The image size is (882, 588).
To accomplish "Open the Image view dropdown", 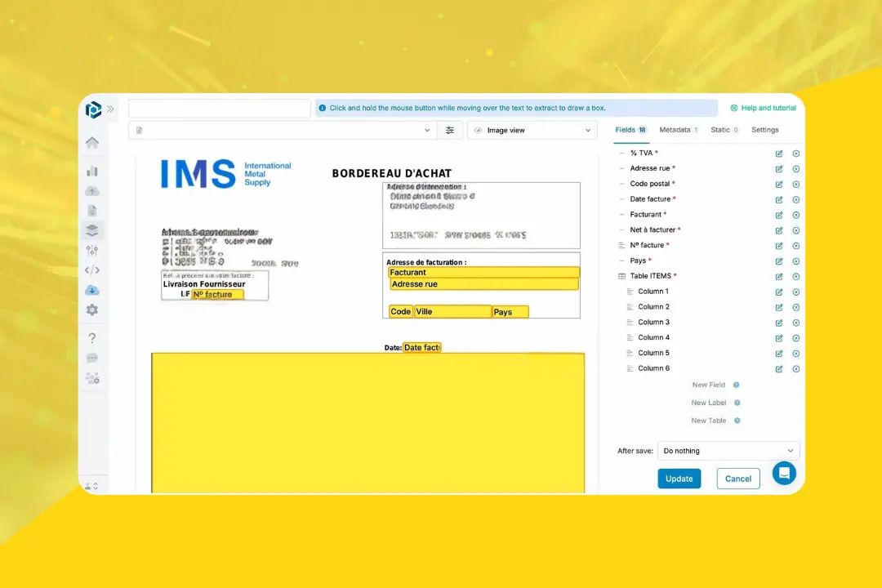I will click(532, 130).
